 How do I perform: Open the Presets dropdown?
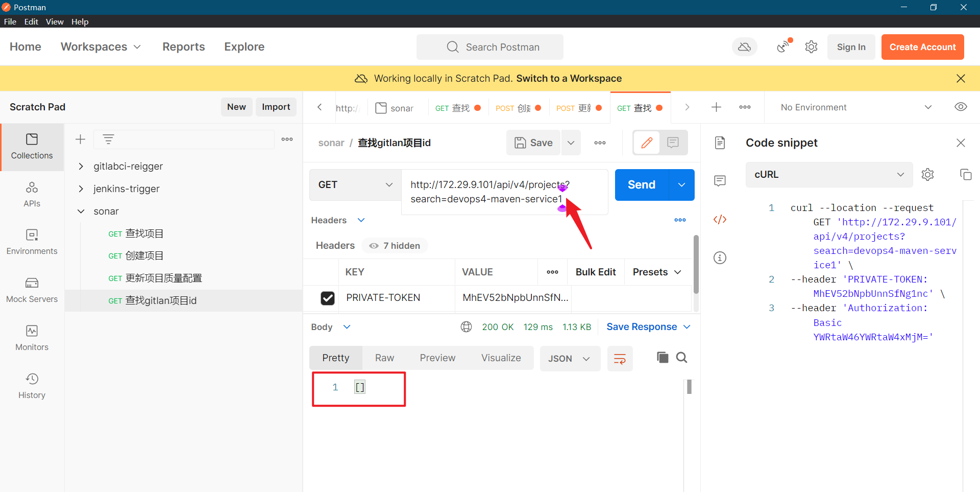[657, 272]
